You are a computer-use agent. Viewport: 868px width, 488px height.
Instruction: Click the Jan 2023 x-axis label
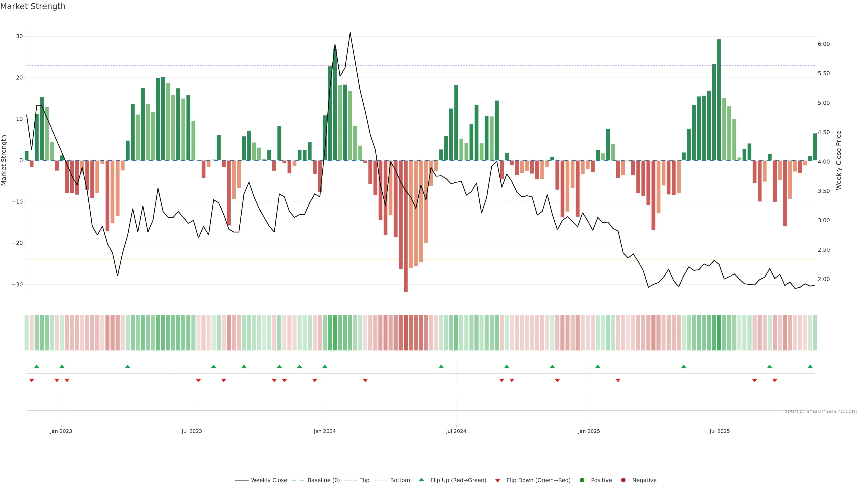(61, 431)
